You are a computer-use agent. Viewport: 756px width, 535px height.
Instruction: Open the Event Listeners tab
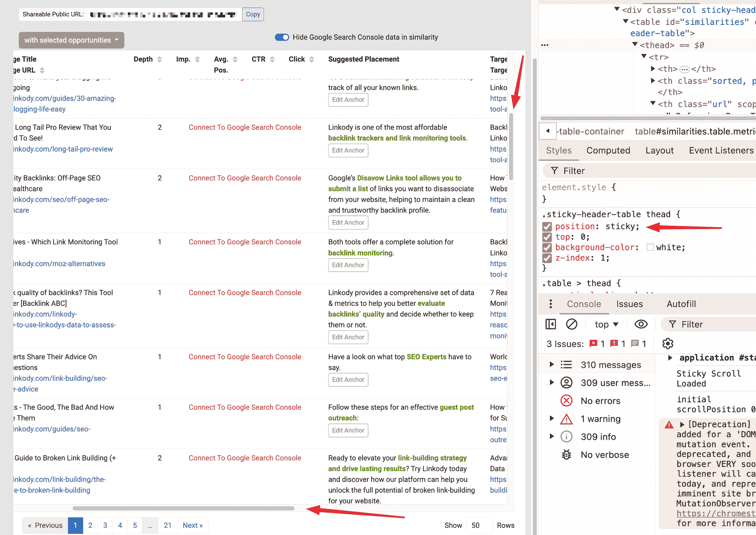(x=721, y=150)
